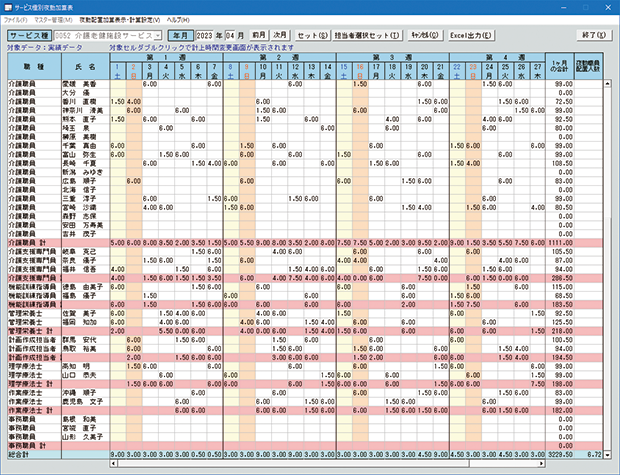
Task: Go to previous month with 前月
Action: (259, 35)
